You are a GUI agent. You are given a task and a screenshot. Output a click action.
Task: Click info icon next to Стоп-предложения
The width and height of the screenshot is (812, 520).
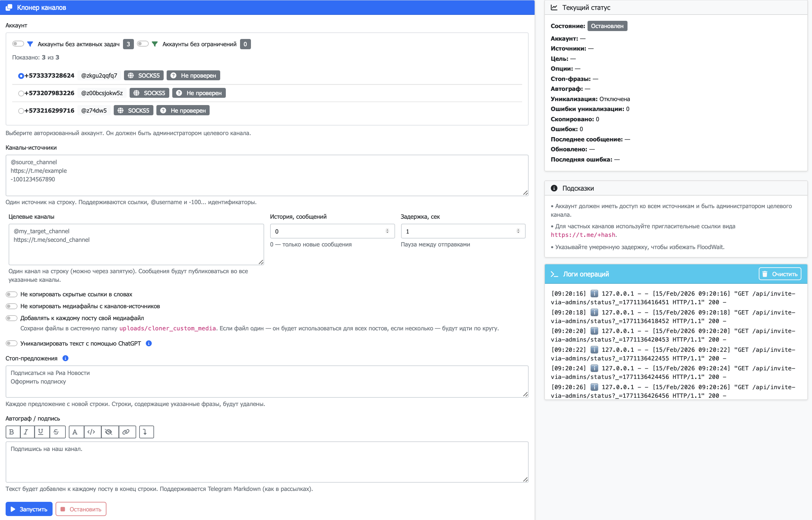(65, 358)
